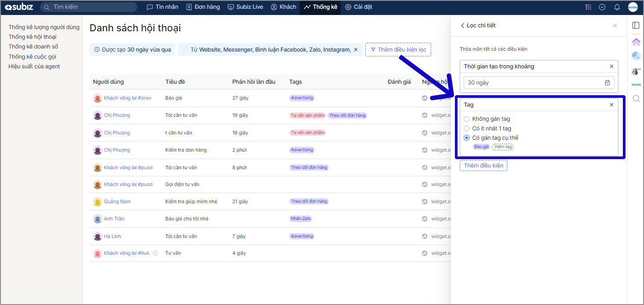Select the 'Không gán tag' radio option

pos(467,119)
